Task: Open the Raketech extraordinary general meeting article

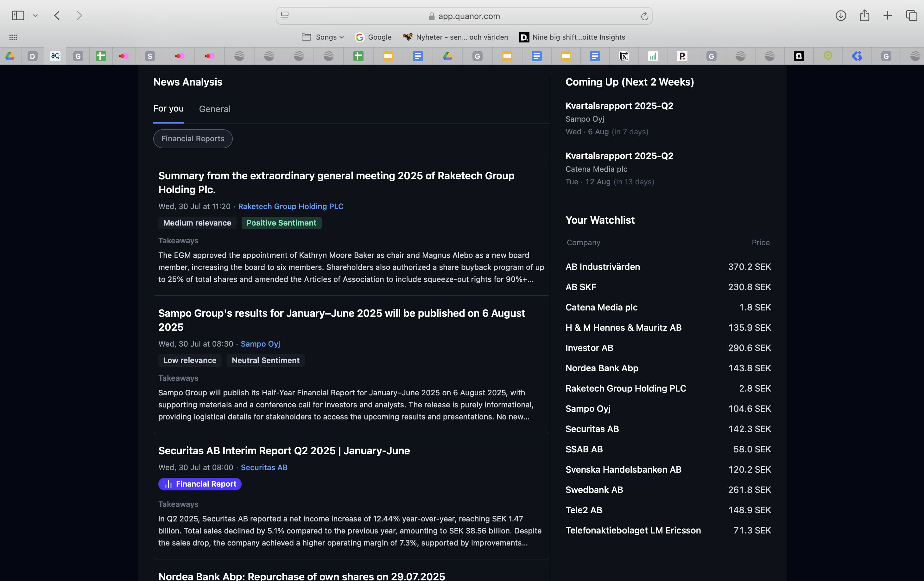Action: 337,182
